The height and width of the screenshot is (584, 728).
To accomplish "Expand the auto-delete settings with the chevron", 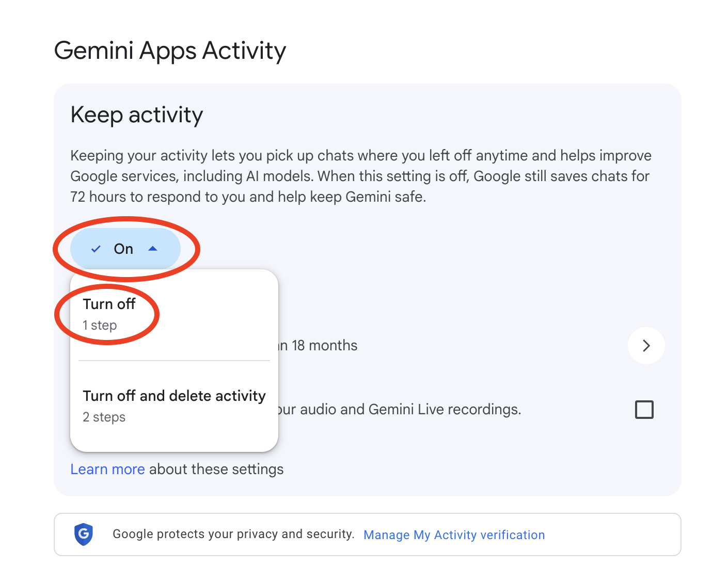I will point(646,346).
